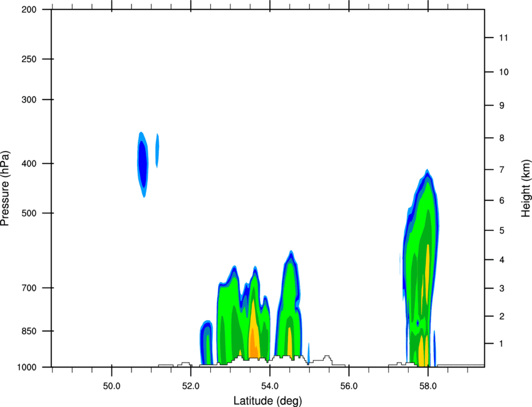Image resolution: width=532 pixels, height=407 pixels.
Task: Click the 9 km height label
Action: point(502,106)
